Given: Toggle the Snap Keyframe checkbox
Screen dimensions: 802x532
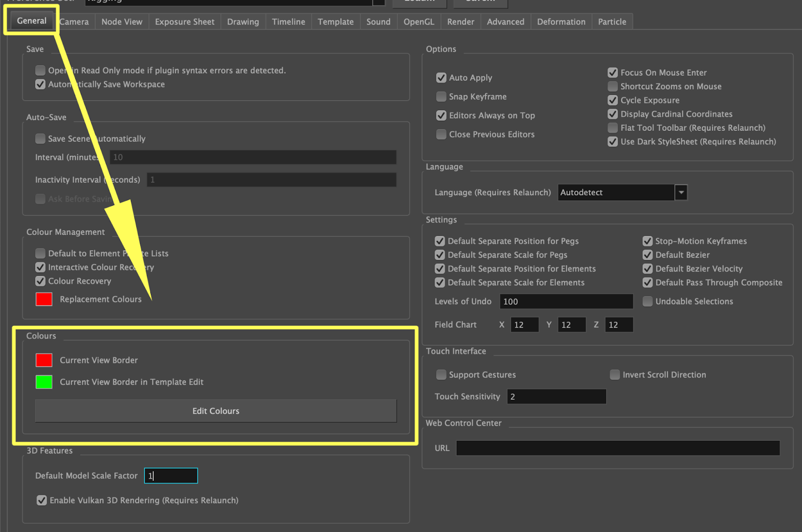Looking at the screenshot, I should tap(441, 97).
